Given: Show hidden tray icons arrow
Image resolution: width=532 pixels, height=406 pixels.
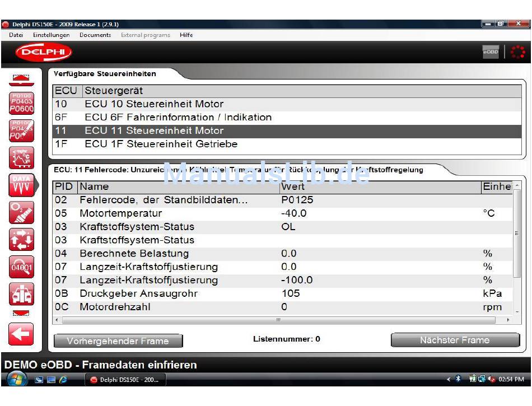Looking at the screenshot, I should click(x=449, y=379).
